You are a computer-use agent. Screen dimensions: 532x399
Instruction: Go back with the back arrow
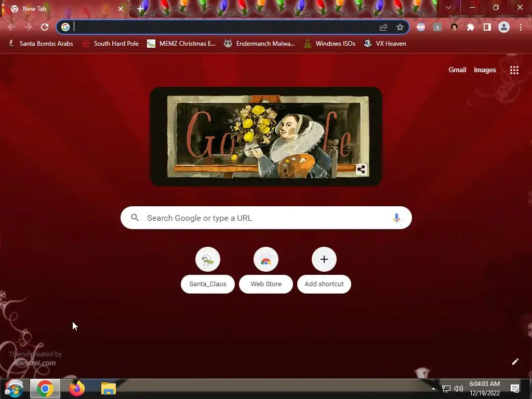pyautogui.click(x=11, y=27)
